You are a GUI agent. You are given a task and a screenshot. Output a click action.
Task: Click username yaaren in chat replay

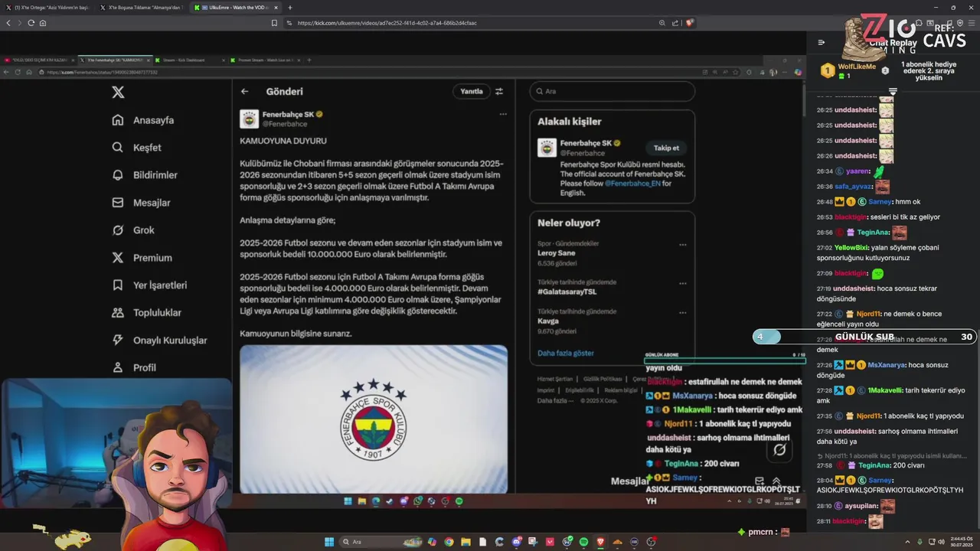pos(857,171)
